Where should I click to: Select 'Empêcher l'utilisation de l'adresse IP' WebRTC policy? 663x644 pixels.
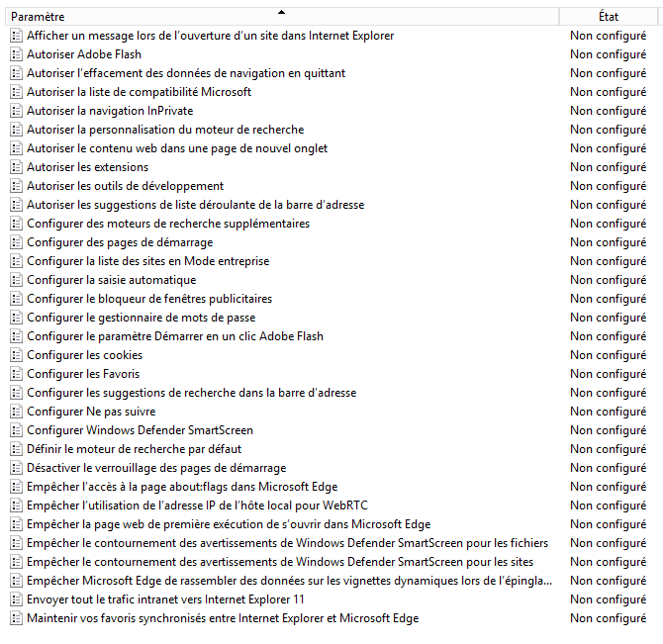[198, 506]
